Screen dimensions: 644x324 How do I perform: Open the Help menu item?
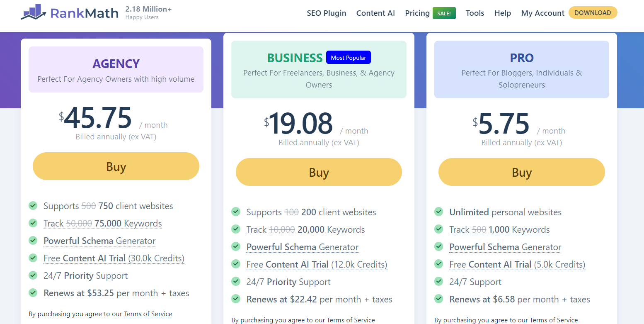tap(503, 13)
